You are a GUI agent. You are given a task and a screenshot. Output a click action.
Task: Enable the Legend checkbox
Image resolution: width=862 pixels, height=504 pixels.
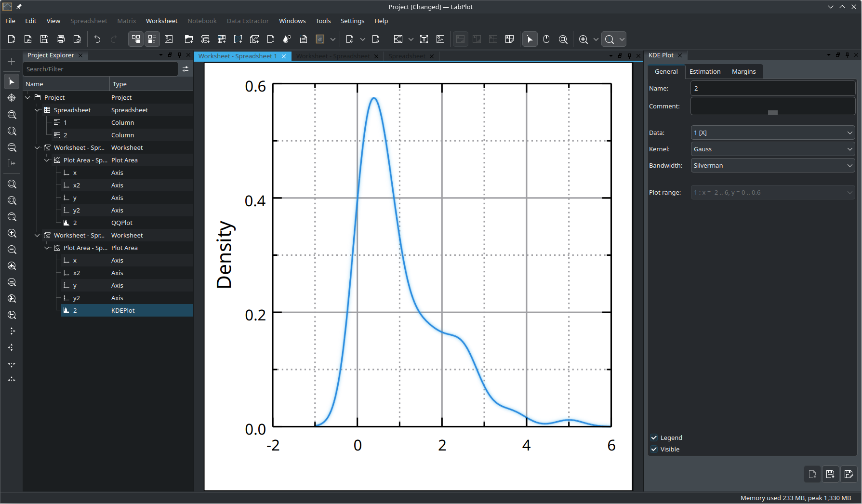tap(654, 438)
